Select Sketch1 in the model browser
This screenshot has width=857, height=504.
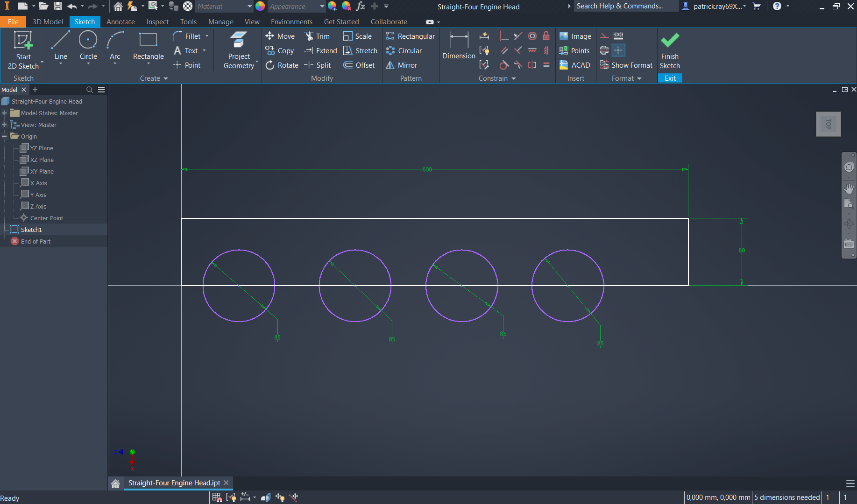click(31, 230)
